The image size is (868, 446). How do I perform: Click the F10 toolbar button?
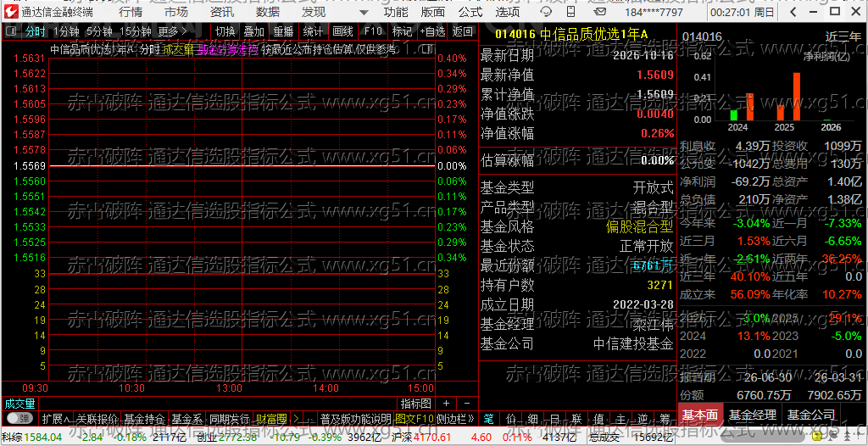pyautogui.click(x=373, y=31)
